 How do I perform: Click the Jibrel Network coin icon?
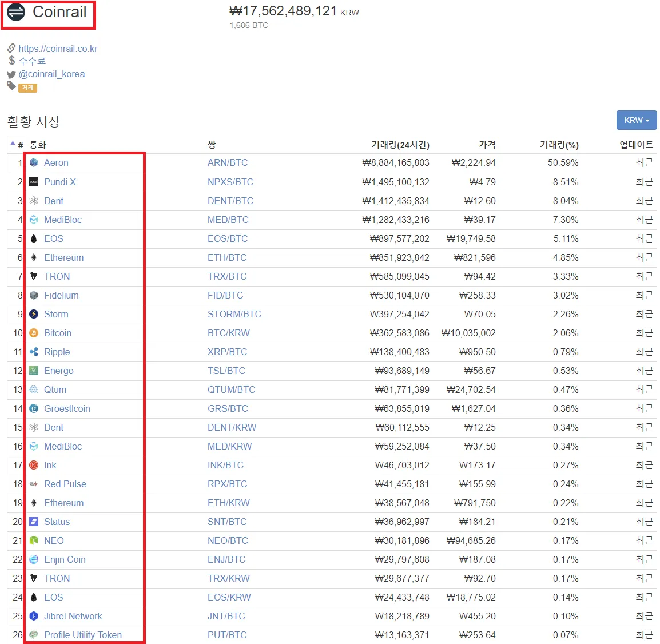point(34,616)
